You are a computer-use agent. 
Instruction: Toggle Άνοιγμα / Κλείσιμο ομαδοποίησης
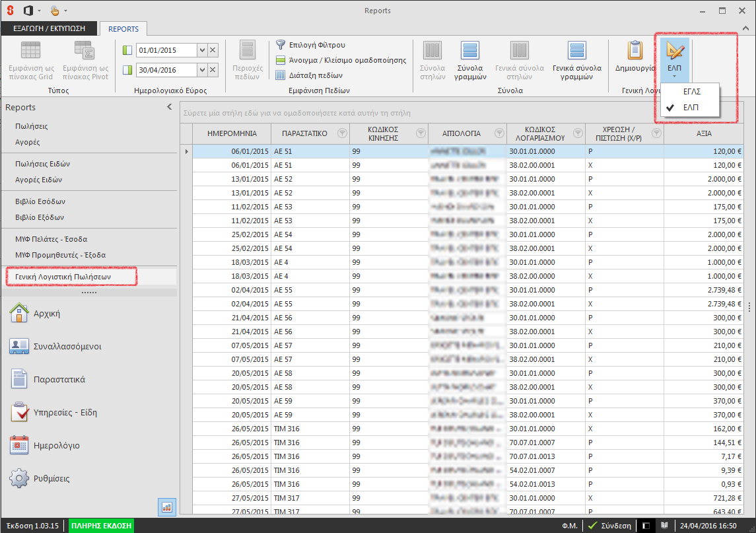tap(341, 60)
